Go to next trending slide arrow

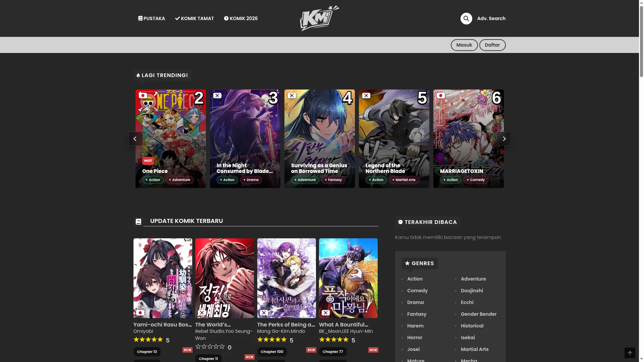[504, 139]
